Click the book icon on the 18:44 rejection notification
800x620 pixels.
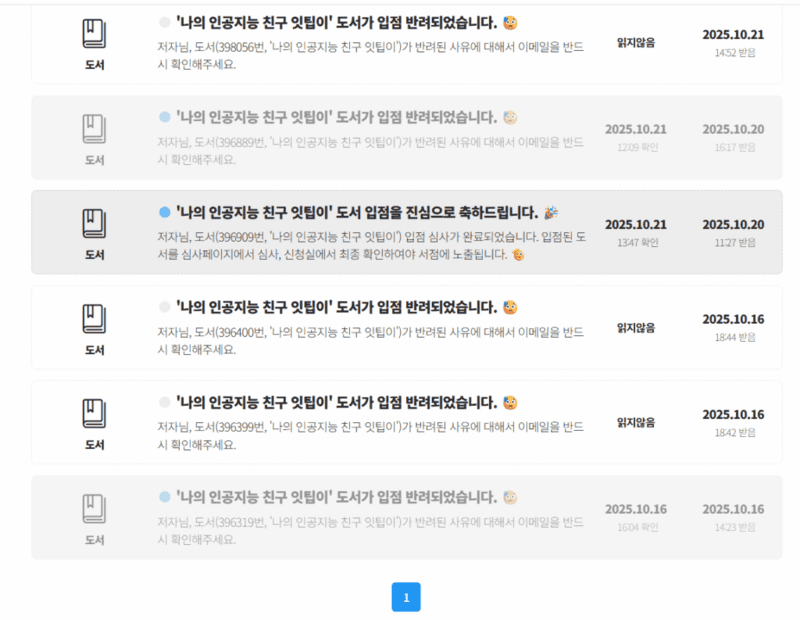pos(94,318)
